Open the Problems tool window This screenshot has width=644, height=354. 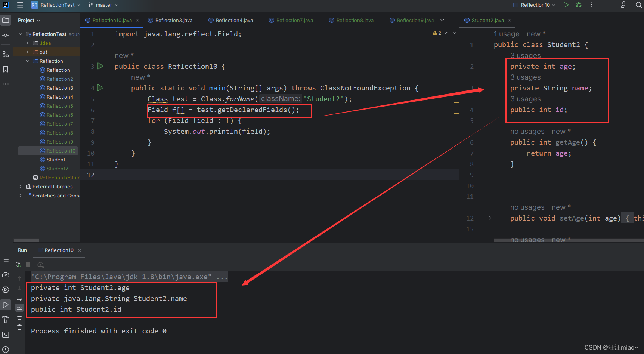click(6, 350)
